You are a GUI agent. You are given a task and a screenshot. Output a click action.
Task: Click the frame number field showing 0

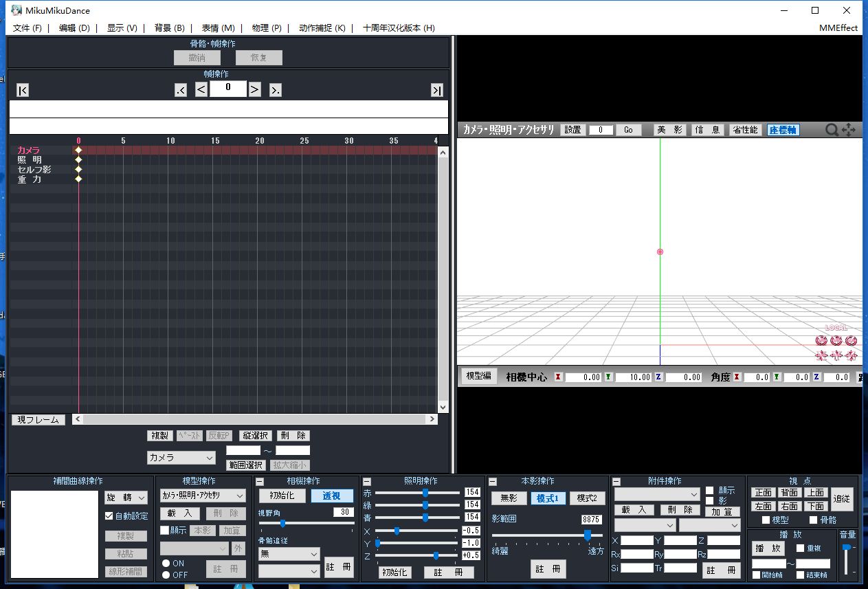coord(228,88)
